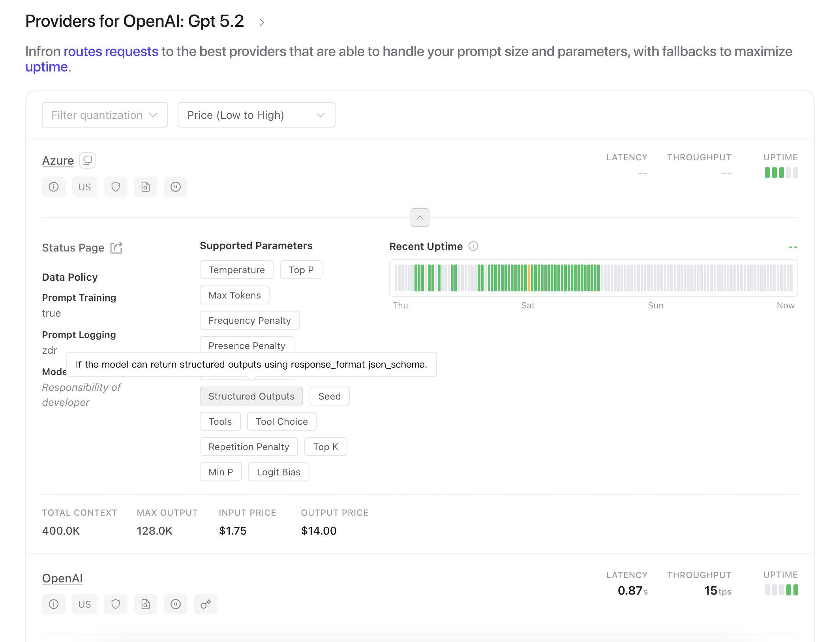Open the Price (Low to High) sort dropdown
Viewport: 840px width, 642px height.
tap(256, 115)
